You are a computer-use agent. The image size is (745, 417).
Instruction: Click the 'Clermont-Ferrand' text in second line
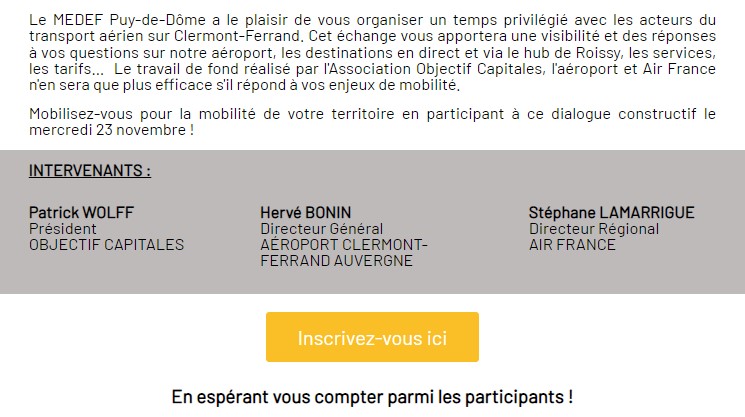pyautogui.click(x=238, y=36)
